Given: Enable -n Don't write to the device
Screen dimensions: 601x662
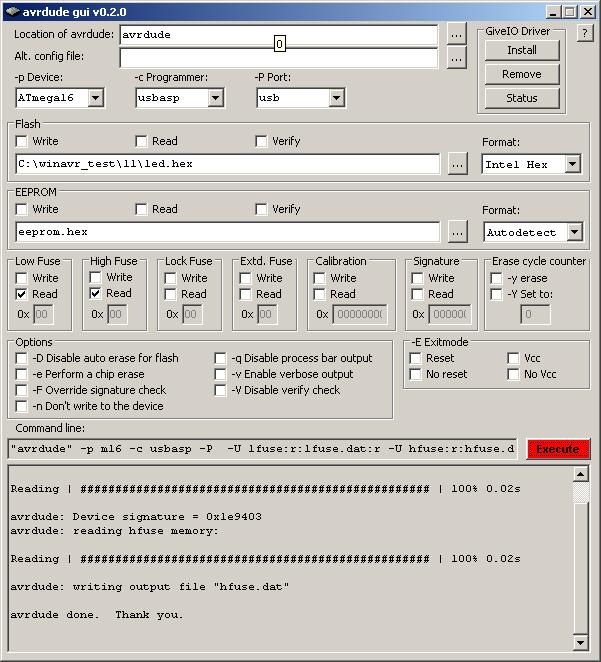Looking at the screenshot, I should 21,406.
